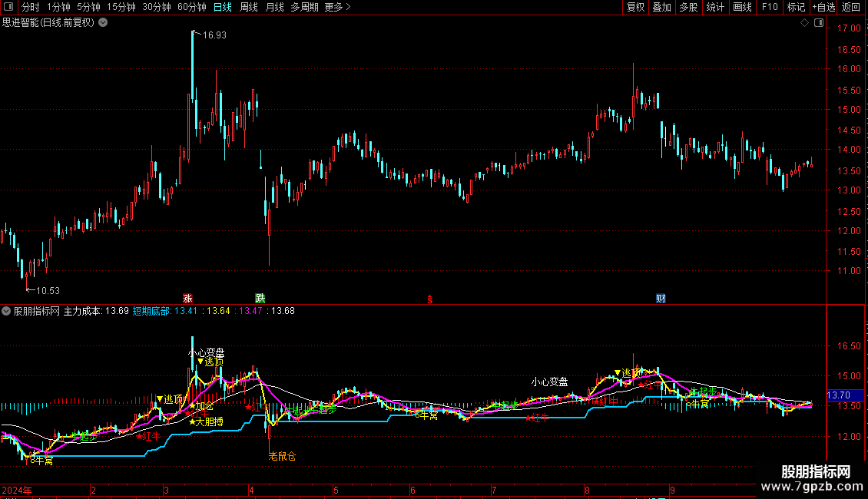Expand the 思进智能 stock title dropdown
This screenshot has width=868, height=499.
coord(103,23)
